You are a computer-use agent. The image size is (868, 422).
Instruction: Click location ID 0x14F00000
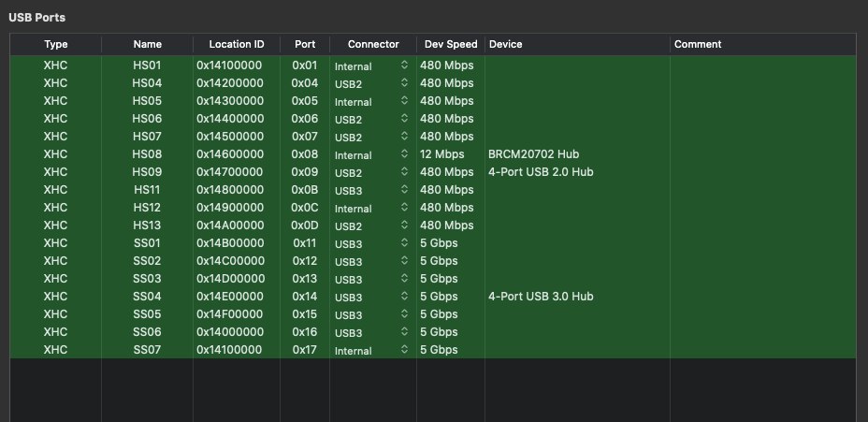tap(237, 313)
